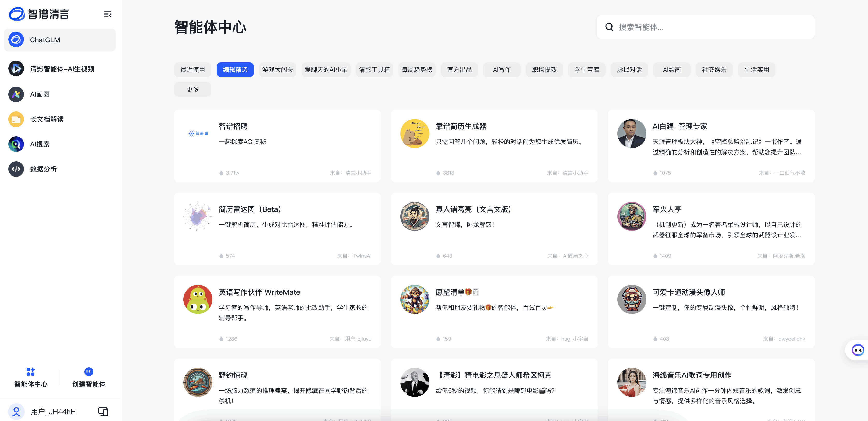This screenshot has height=421, width=868.
Task: Open the 用户_JH44hH profile entry
Action: [53, 411]
